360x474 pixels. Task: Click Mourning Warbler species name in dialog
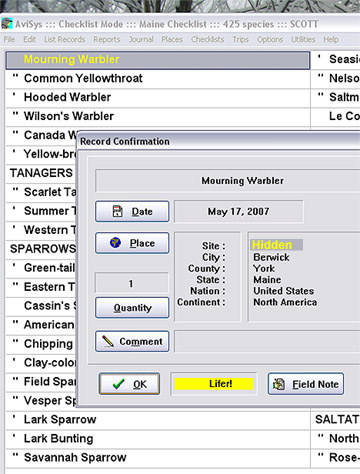pyautogui.click(x=242, y=181)
